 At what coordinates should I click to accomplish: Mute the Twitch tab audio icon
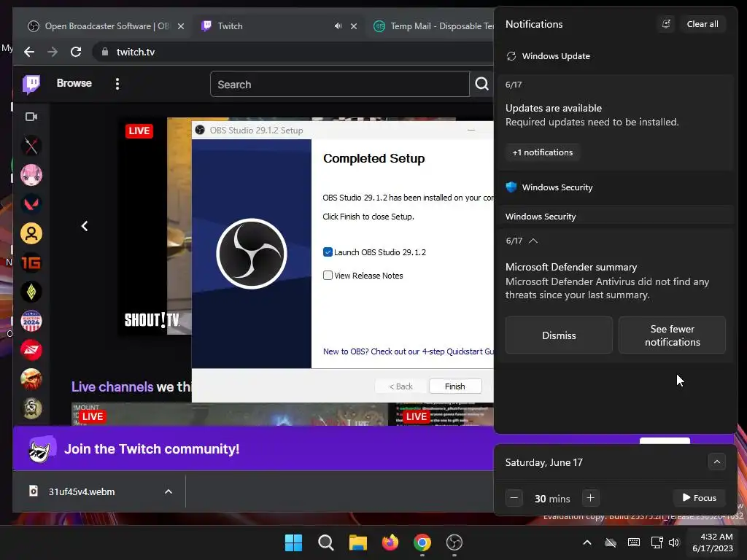[x=338, y=26]
